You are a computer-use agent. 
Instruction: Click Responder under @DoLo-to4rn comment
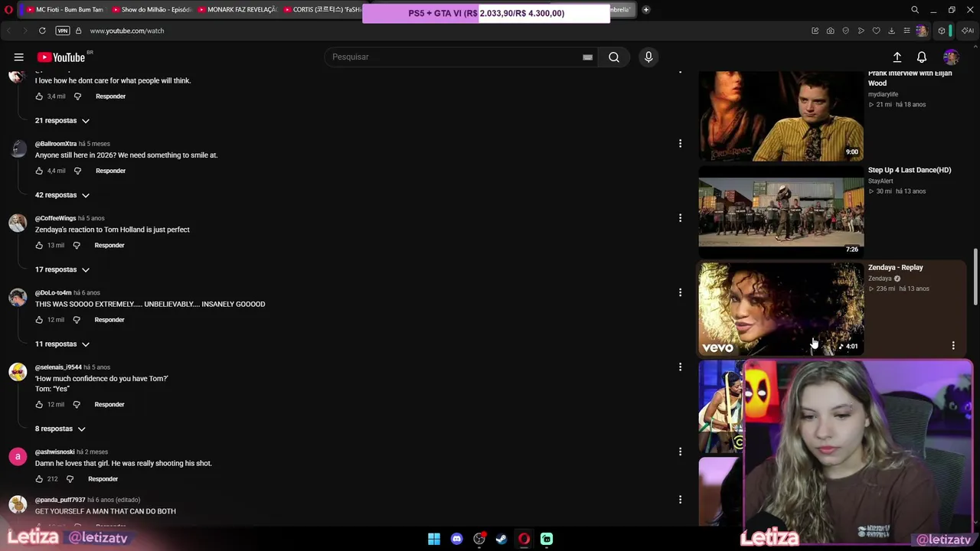point(109,320)
